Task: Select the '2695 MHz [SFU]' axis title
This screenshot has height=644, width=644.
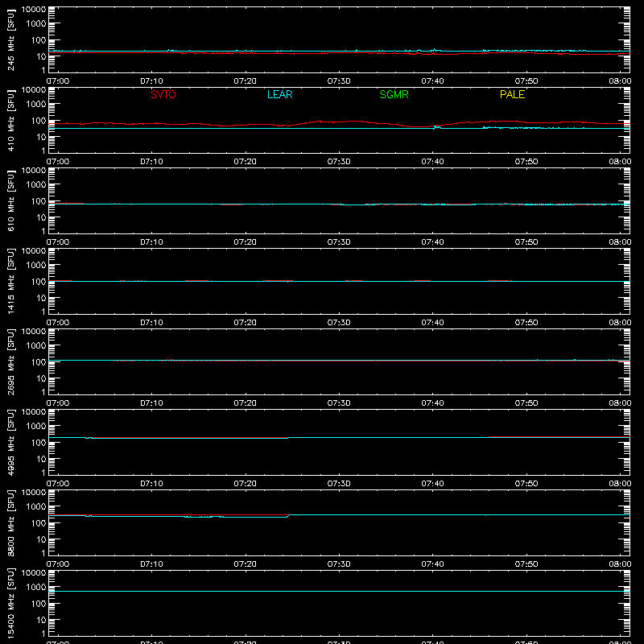Action: (x=11, y=362)
